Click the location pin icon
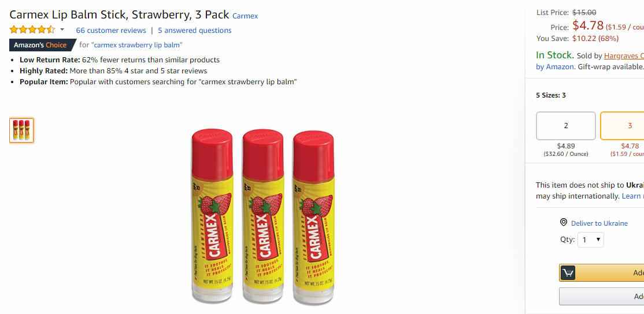Screen dimensions: 644x314 (x=564, y=223)
